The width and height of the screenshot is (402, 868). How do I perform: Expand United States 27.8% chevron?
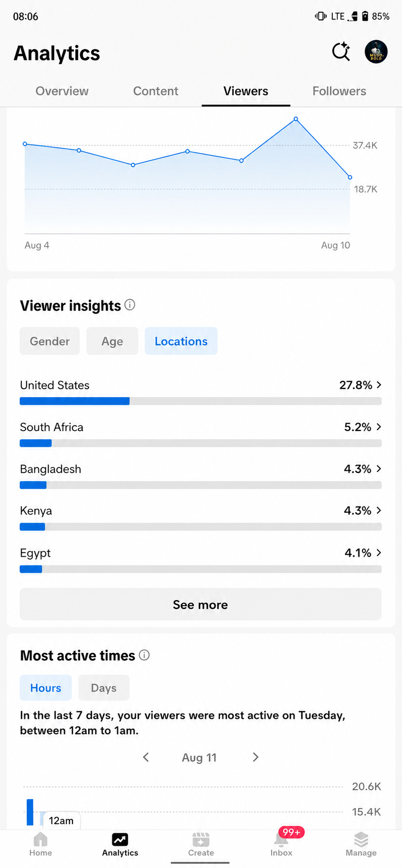[378, 385]
